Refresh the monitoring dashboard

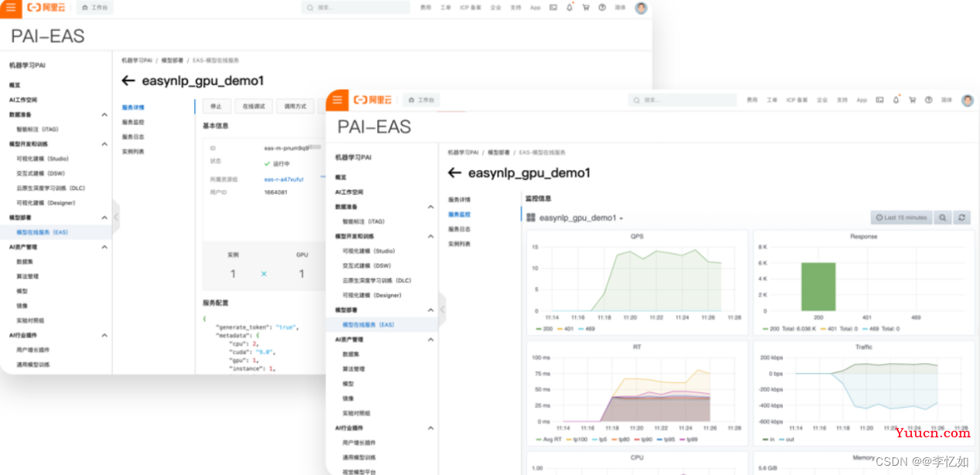click(961, 218)
